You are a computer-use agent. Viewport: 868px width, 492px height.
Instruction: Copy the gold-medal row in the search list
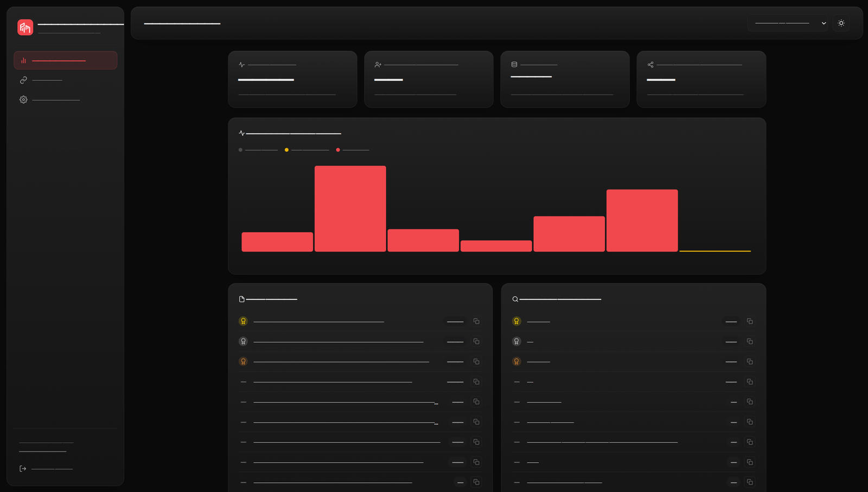[750, 321]
